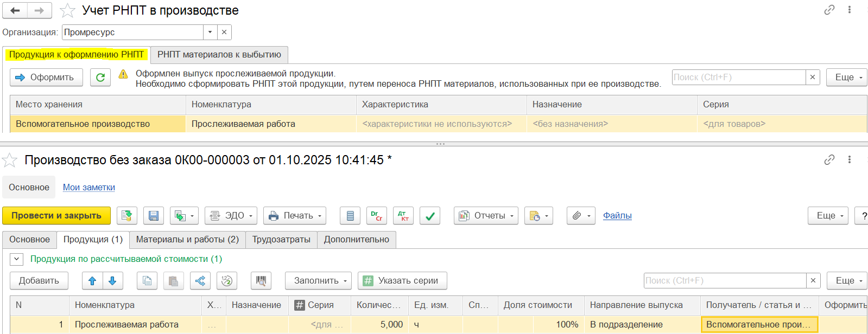
Task: Click the Провести и закрыть button
Action: tap(56, 216)
